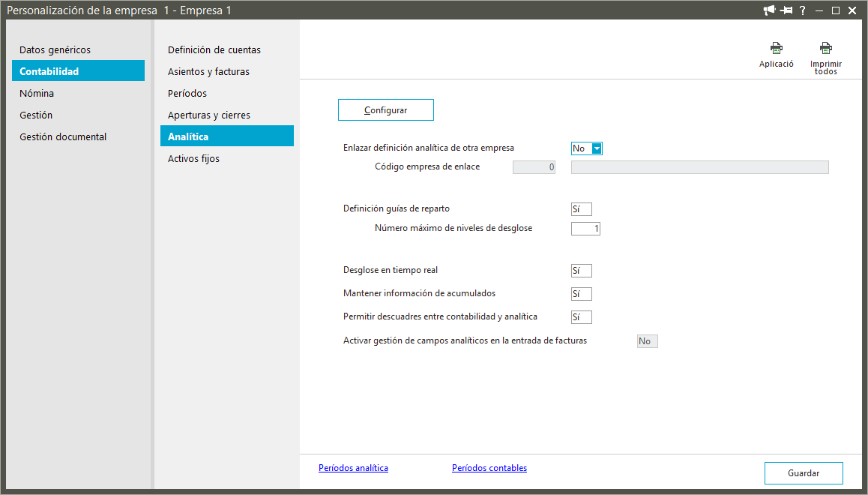Click the Aplicació printer icon
The width and height of the screenshot is (868, 495).
click(776, 49)
